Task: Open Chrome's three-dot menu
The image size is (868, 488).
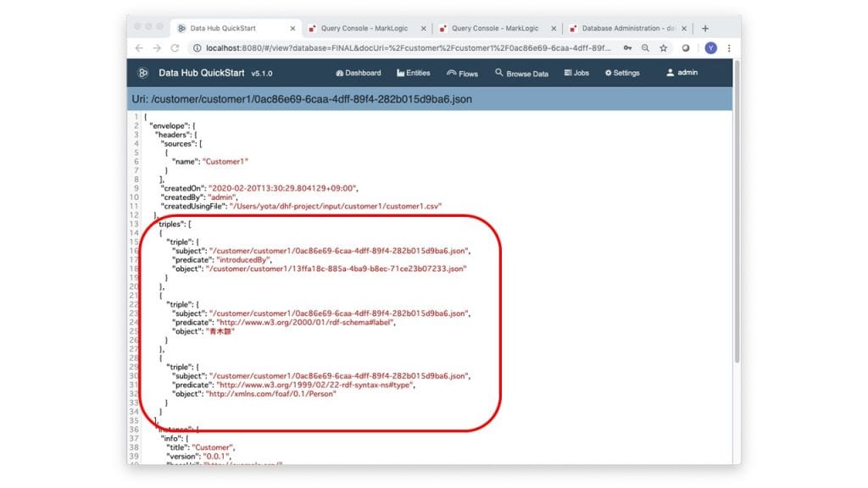Action: [x=728, y=48]
